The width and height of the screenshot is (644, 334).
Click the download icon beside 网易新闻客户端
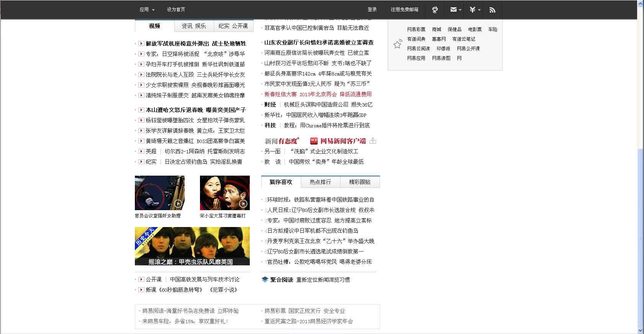pyautogui.click(x=373, y=141)
